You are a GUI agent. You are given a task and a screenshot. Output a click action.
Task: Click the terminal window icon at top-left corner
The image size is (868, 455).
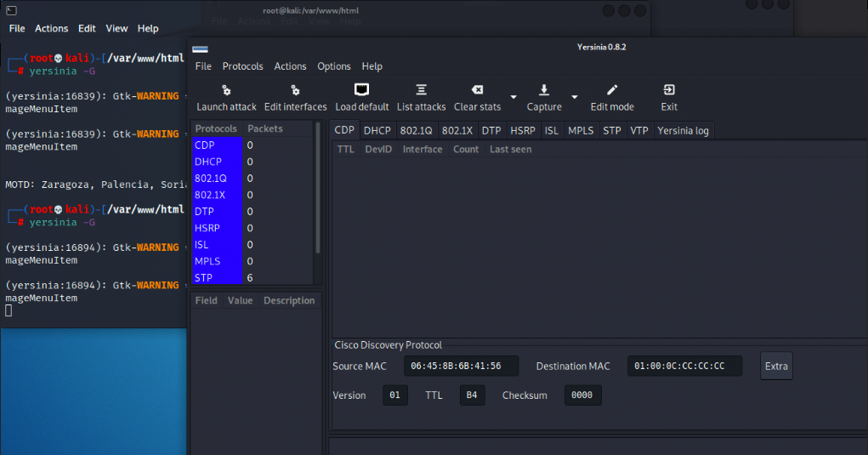[x=11, y=10]
